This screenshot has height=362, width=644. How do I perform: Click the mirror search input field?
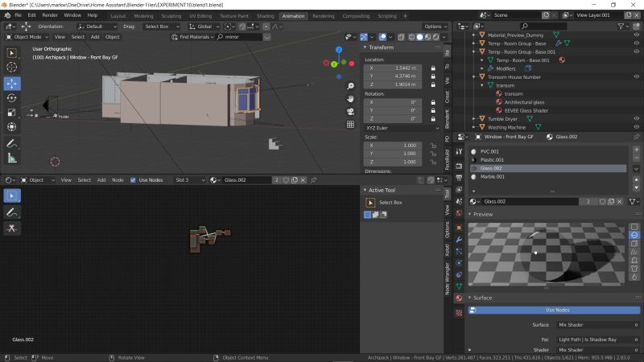[x=240, y=37]
